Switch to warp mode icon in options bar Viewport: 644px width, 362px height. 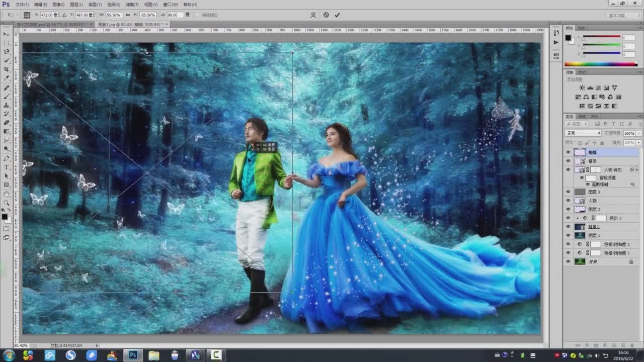[x=313, y=15]
